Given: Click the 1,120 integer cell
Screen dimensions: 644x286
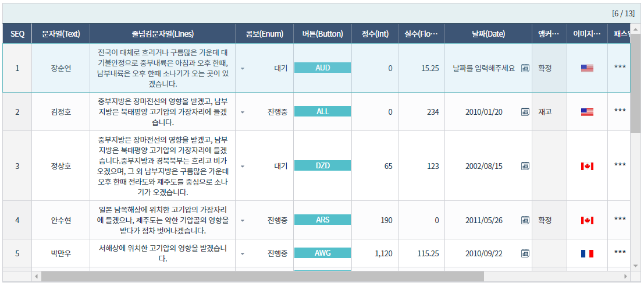Looking at the screenshot, I should click(x=375, y=253).
